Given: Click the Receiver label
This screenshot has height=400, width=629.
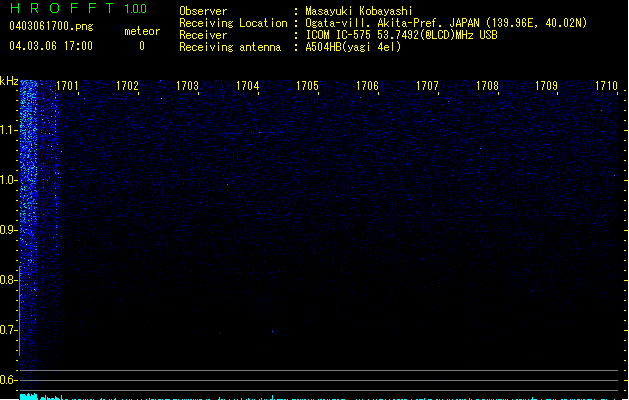Looking at the screenshot, I should (x=203, y=35).
